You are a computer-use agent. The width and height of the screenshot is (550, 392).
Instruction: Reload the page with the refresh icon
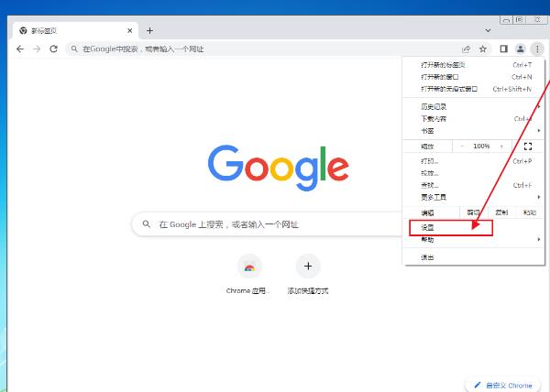click(x=53, y=49)
